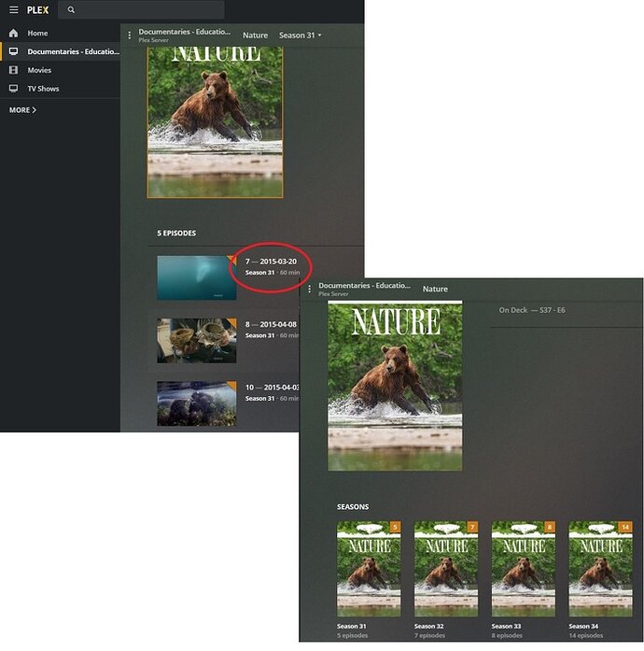Click the PLEX logo
Viewport: 644px width, 651px height.
pos(37,10)
